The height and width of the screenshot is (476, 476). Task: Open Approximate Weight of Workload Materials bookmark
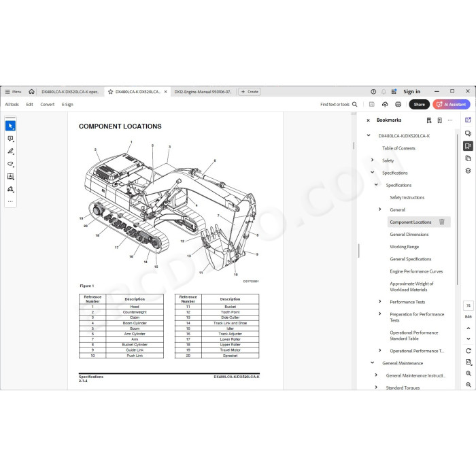pos(411,286)
